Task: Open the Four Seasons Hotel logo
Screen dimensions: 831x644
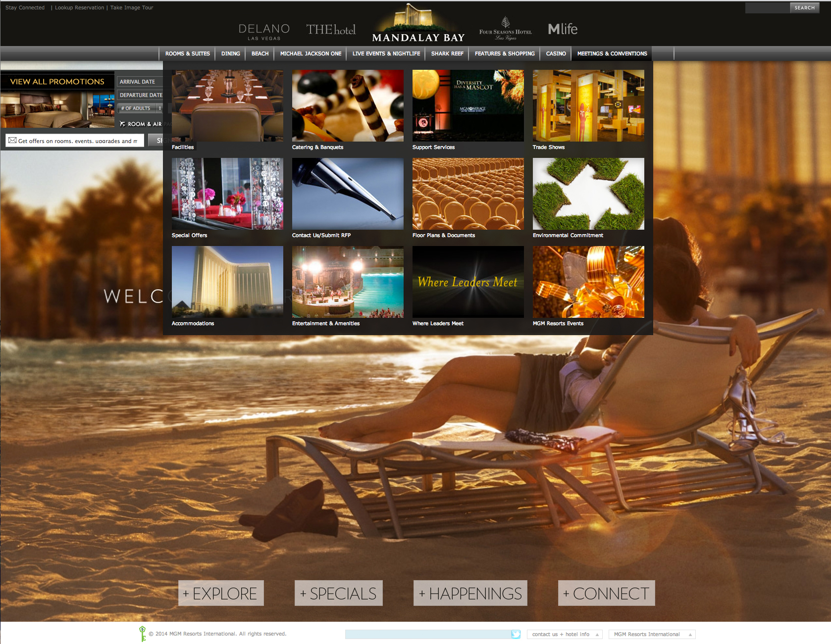Action: tap(506, 29)
